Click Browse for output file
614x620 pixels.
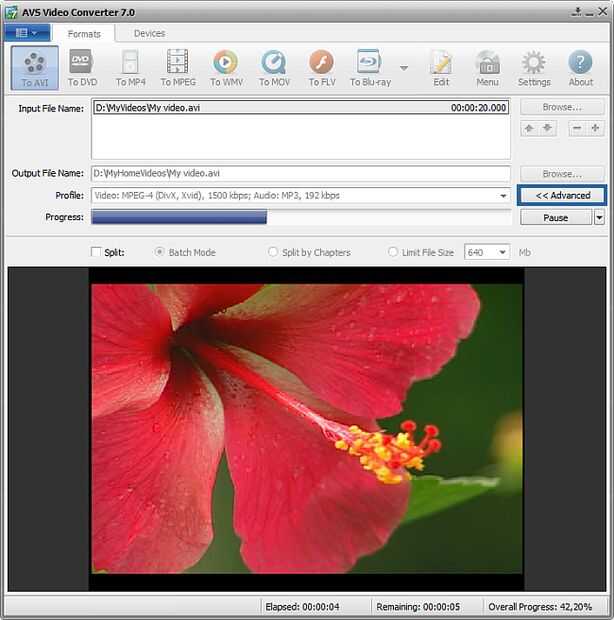[x=562, y=174]
